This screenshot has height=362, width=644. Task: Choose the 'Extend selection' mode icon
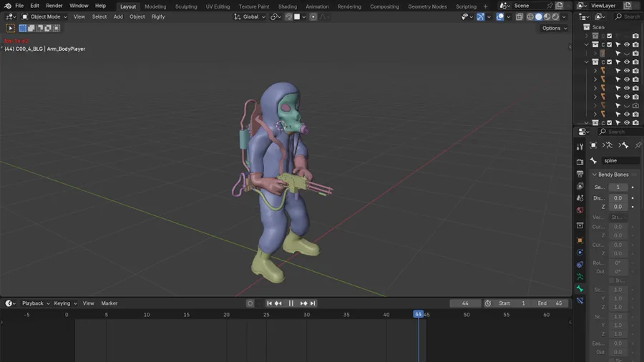[x=31, y=28]
